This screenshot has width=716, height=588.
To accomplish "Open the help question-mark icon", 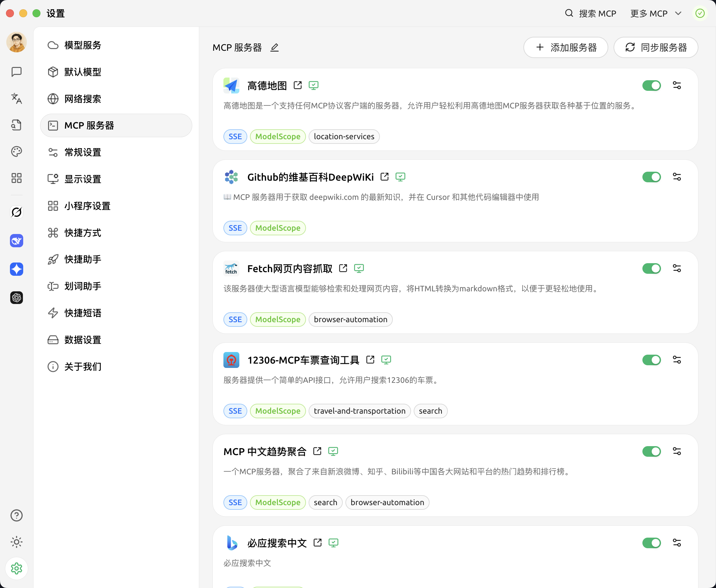I will (16, 515).
